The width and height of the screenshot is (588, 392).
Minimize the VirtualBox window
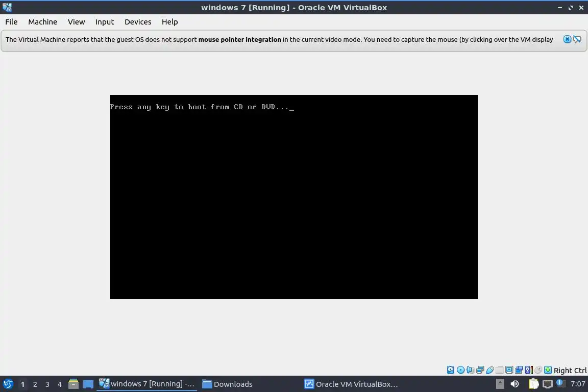tap(559, 8)
